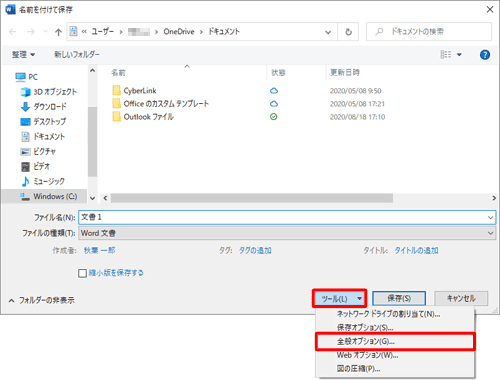
Task: Open the ツール(L) dropdown button
Action: [x=340, y=299]
